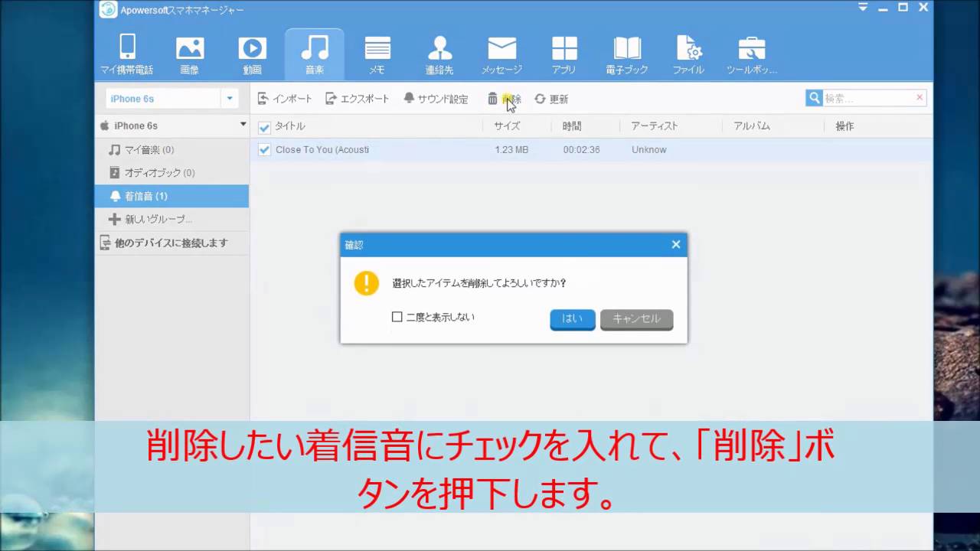Open the 画像 (Images) section
980x551 pixels.
tap(190, 54)
